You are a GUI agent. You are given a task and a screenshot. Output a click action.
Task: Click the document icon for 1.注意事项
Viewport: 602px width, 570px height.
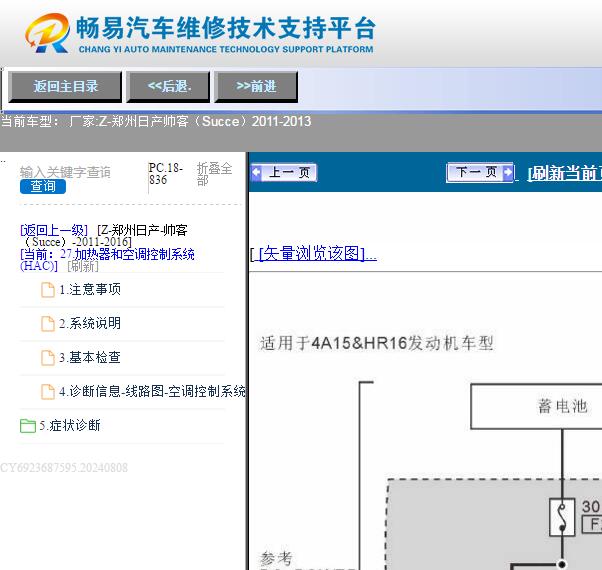pos(48,290)
